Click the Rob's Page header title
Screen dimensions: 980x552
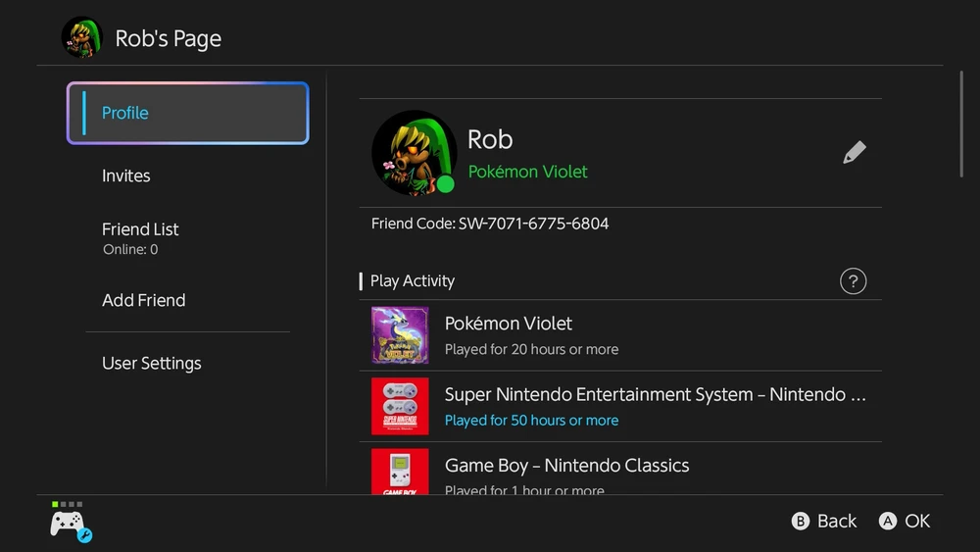tap(169, 39)
